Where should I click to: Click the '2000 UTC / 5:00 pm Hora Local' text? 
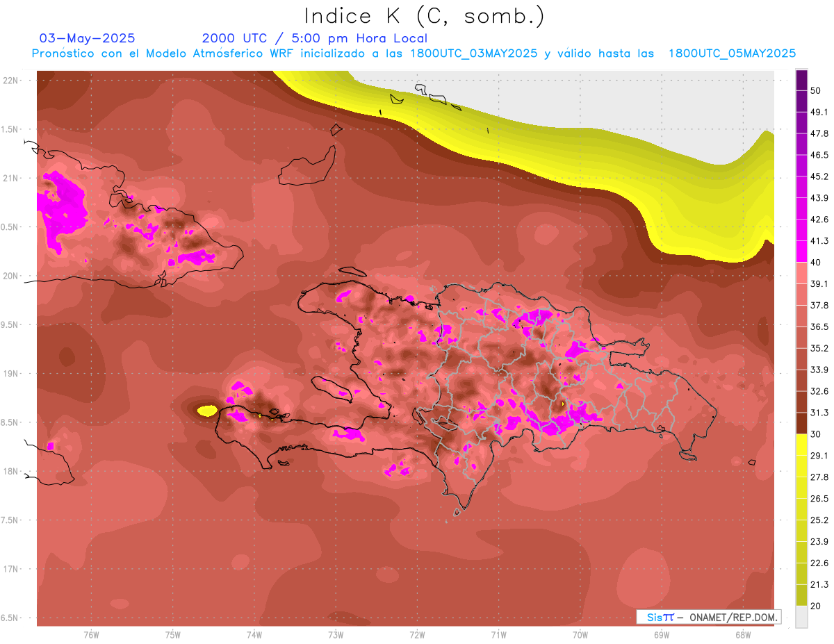coord(315,38)
